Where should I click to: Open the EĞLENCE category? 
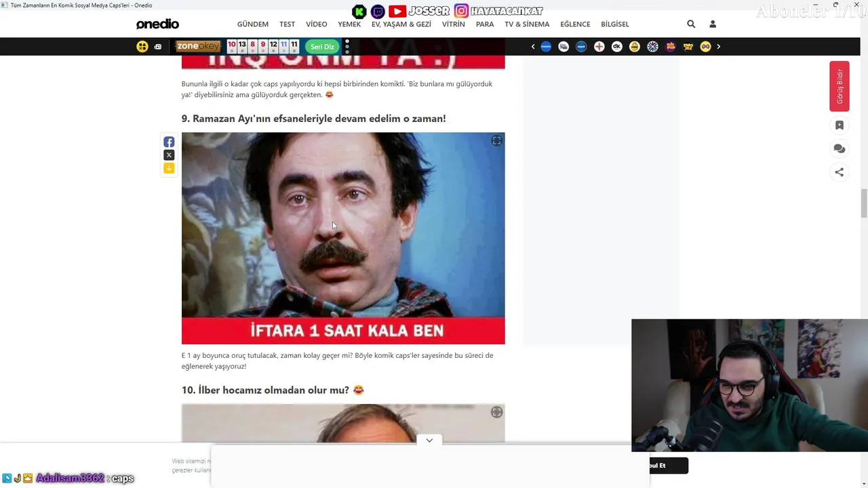click(575, 24)
